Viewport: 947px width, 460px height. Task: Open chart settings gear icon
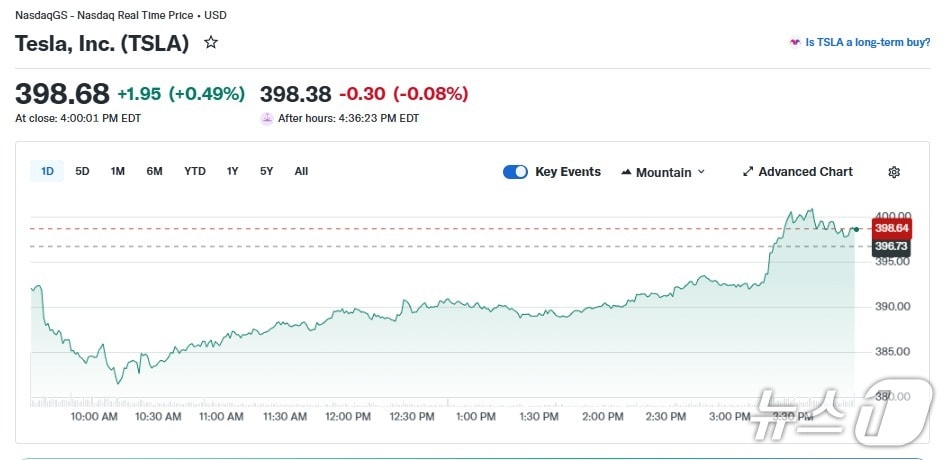[894, 172]
